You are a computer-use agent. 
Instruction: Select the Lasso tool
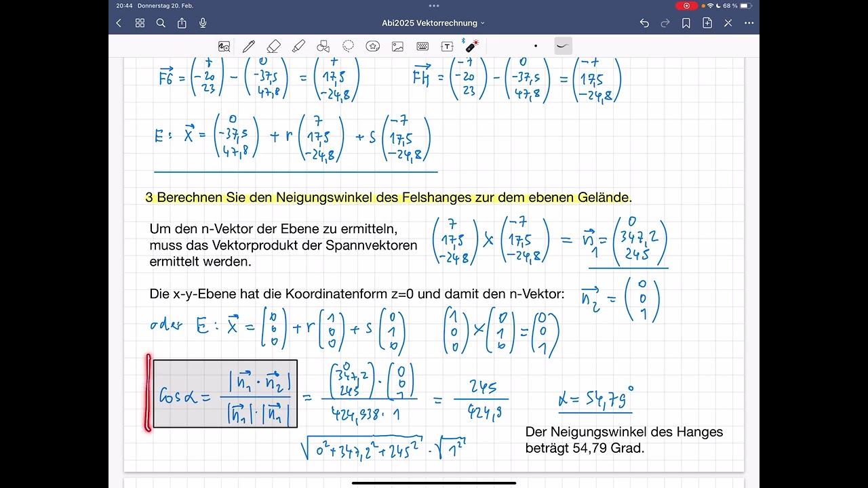click(348, 46)
